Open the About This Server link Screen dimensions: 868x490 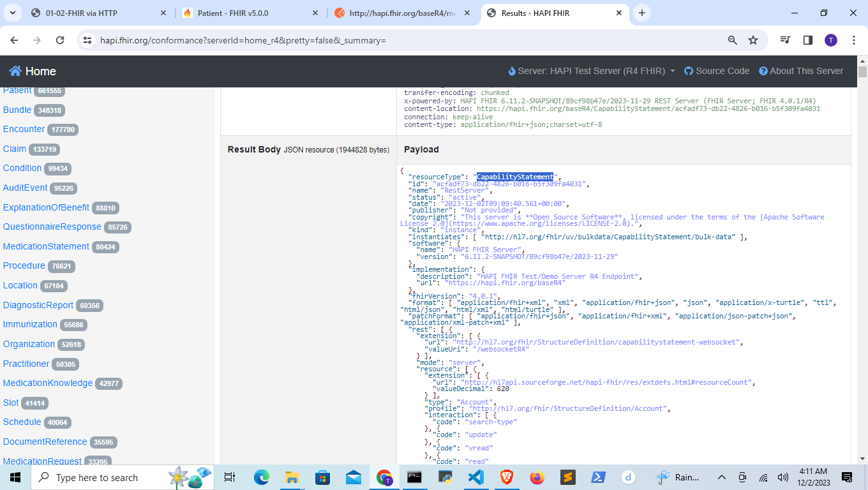(801, 71)
